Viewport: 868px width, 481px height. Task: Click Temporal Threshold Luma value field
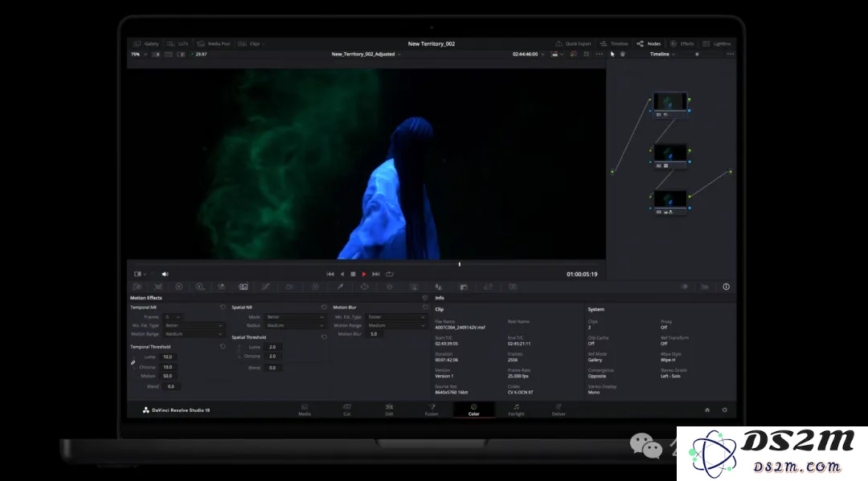tap(169, 357)
